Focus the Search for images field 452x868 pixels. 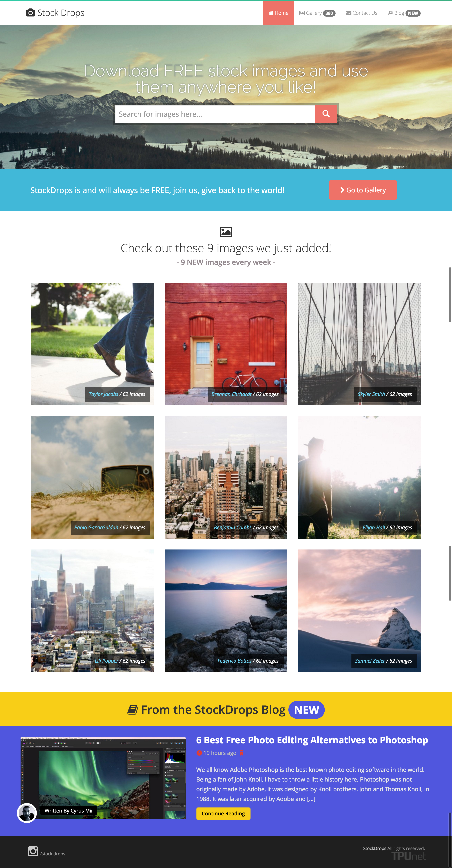coord(215,114)
